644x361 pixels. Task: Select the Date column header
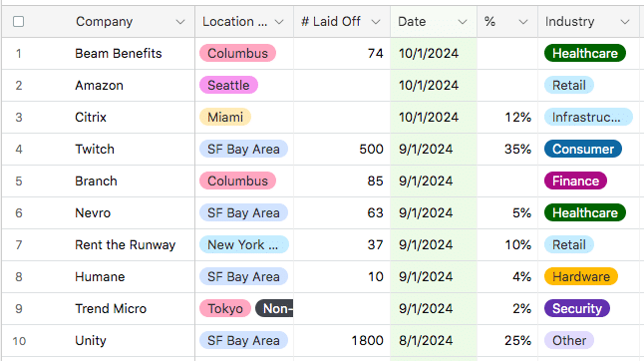(x=434, y=21)
